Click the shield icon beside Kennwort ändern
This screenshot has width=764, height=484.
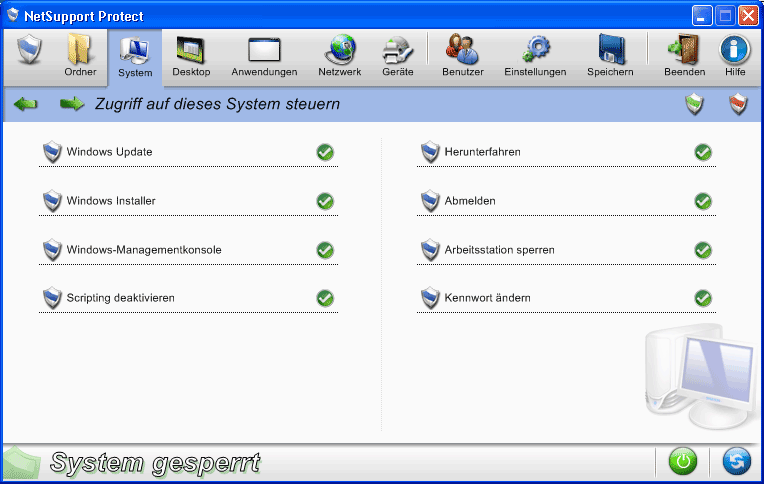point(430,298)
